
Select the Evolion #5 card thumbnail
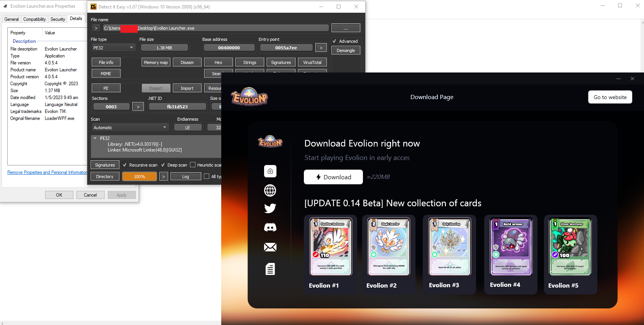pyautogui.click(x=571, y=246)
